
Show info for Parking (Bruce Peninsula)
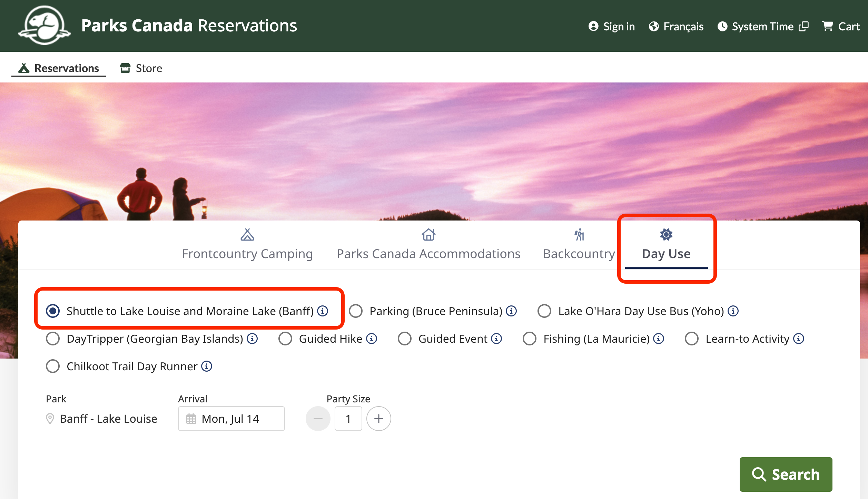pyautogui.click(x=511, y=311)
